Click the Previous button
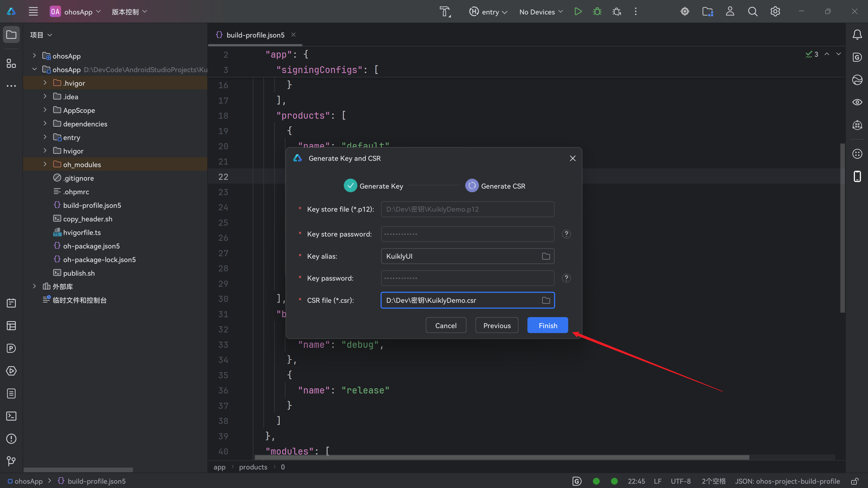868x488 pixels. point(497,325)
